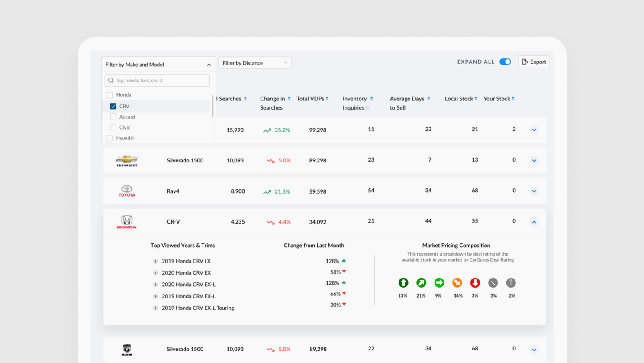Screen dimensions: 644x363
Task: Click the 59,598 Total VDPs value
Action: 318,191
